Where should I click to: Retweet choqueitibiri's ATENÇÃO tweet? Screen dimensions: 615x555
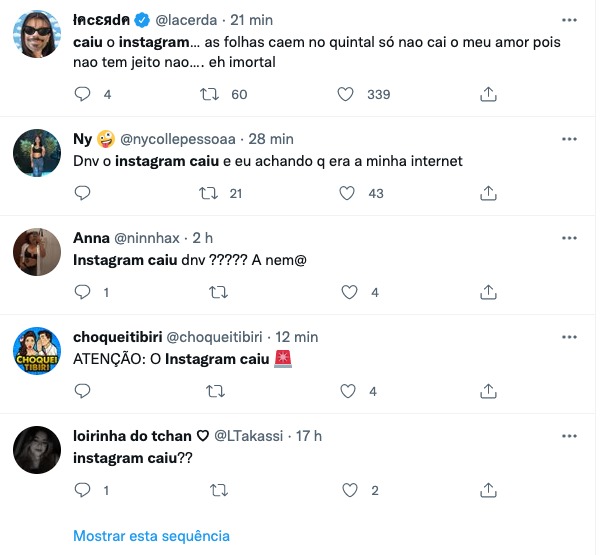pyautogui.click(x=212, y=392)
